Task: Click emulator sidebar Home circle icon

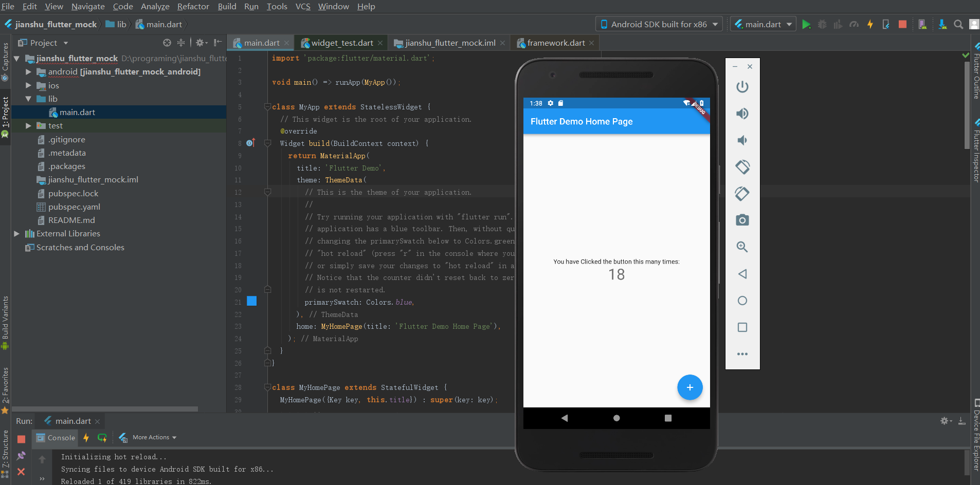Action: 742,301
